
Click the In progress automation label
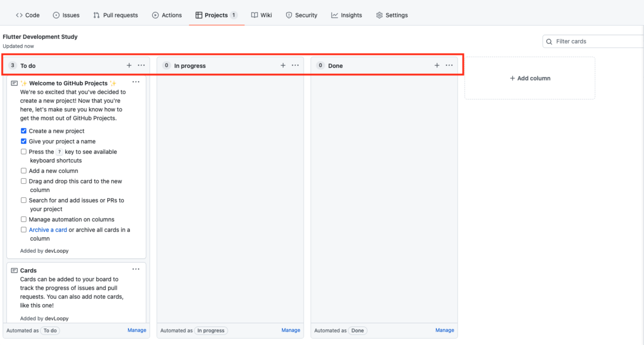coord(211,330)
